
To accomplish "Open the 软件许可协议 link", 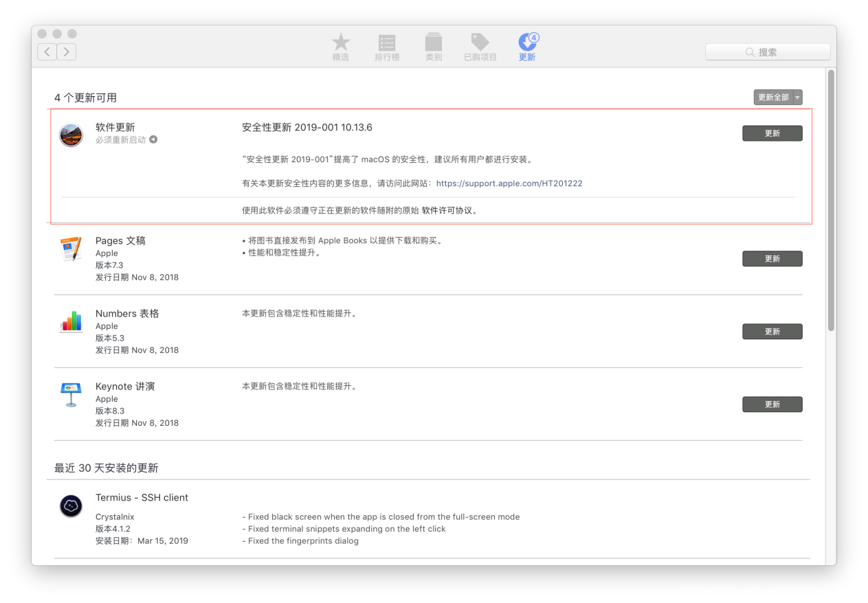I will 446,210.
